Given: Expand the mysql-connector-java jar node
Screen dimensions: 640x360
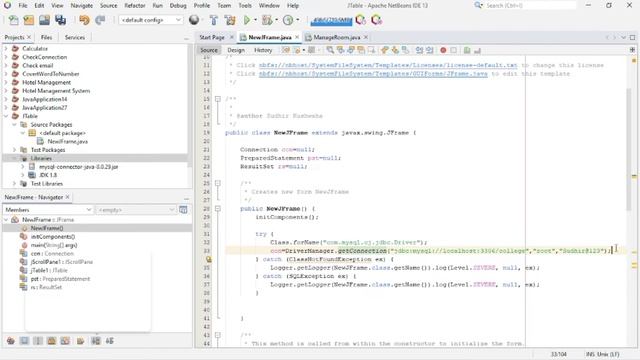Looking at the screenshot, I should 23,167.
